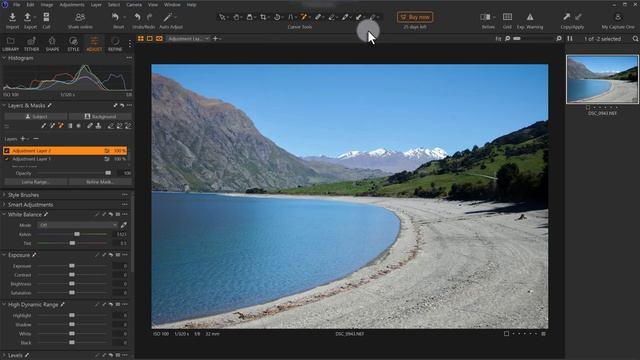Click the Apply adjustments arrow icon
The width and height of the screenshot is (640, 360).
point(578,17)
